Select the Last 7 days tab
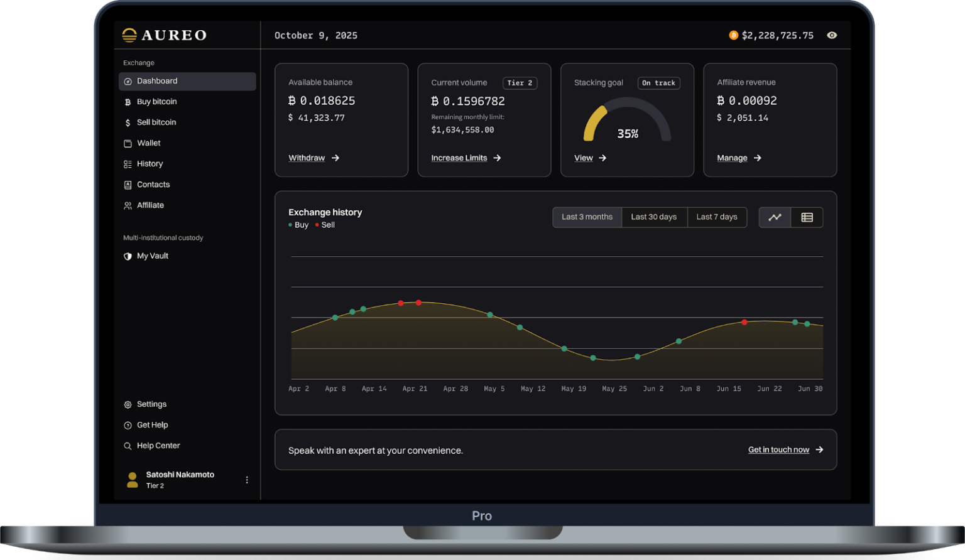This screenshot has height=560, width=965. coord(716,217)
